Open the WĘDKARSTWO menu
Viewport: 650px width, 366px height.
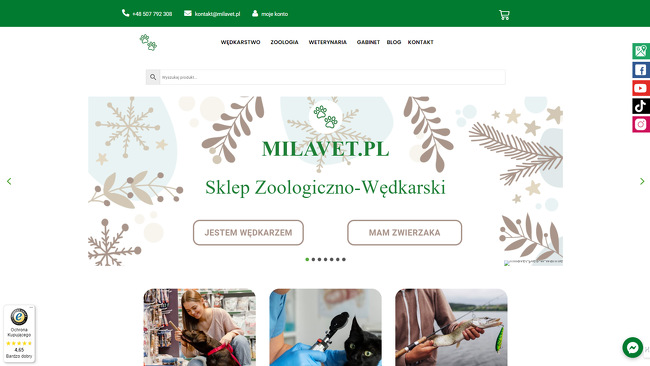[x=240, y=42]
